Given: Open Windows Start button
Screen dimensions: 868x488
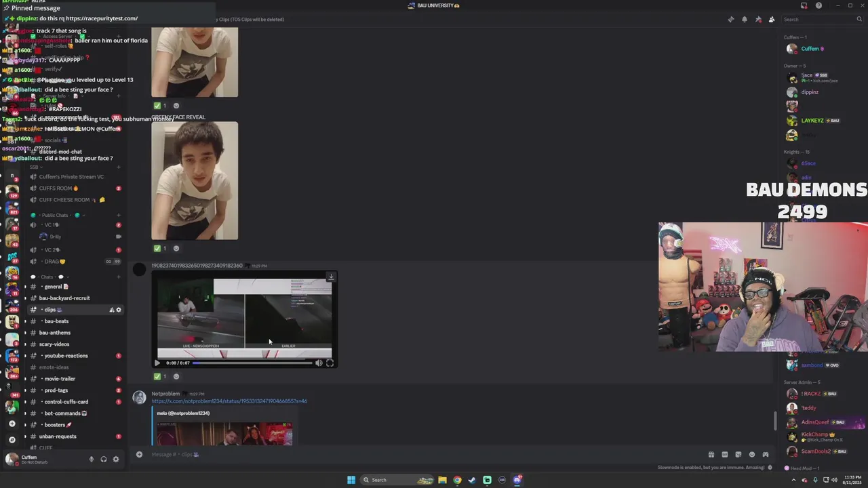Looking at the screenshot, I should point(351,480).
